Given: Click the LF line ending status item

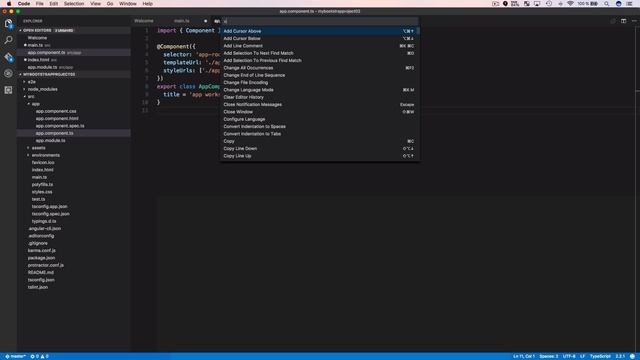Looking at the screenshot, I should 582,356.
